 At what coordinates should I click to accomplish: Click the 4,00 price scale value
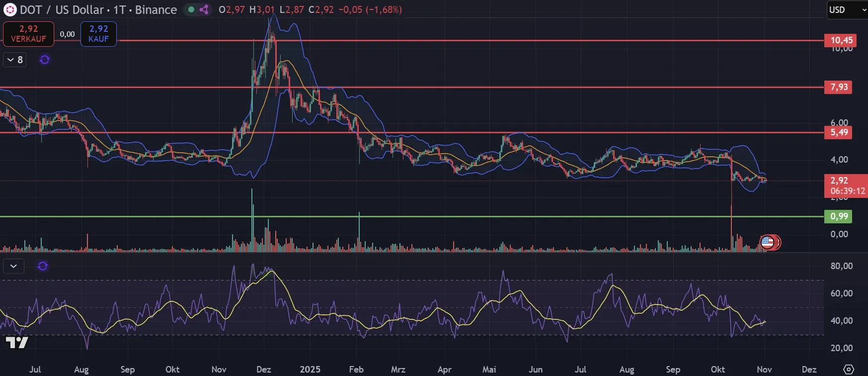coord(839,160)
